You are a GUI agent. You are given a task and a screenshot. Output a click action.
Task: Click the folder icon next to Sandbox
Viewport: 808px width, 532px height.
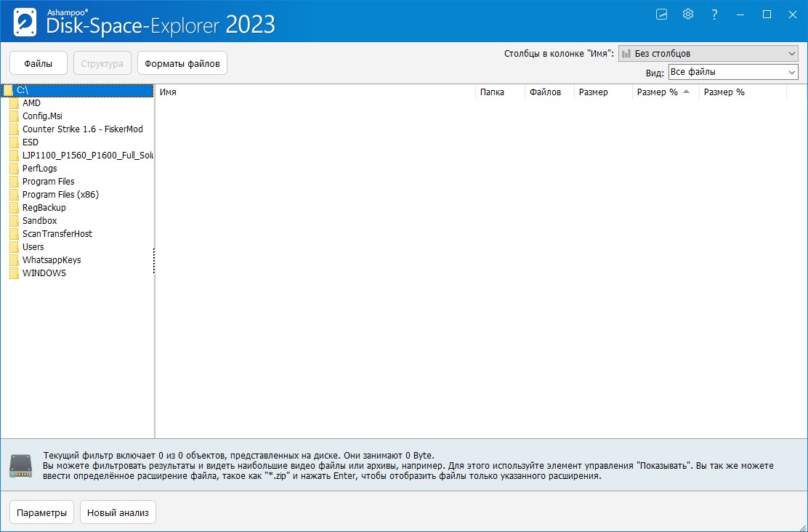[x=14, y=221]
